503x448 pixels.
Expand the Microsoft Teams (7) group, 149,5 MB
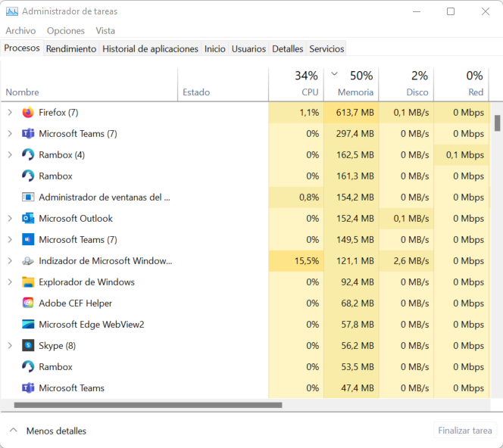10,239
